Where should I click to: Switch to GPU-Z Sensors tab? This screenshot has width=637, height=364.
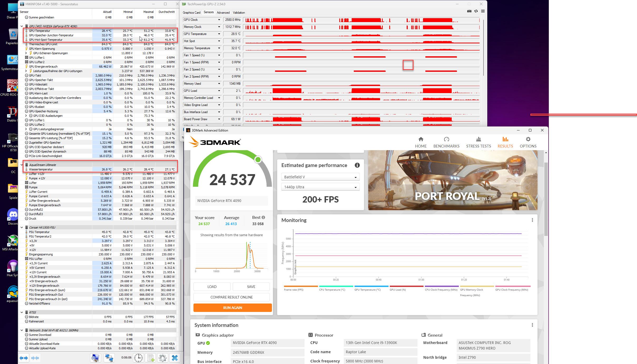click(x=208, y=12)
